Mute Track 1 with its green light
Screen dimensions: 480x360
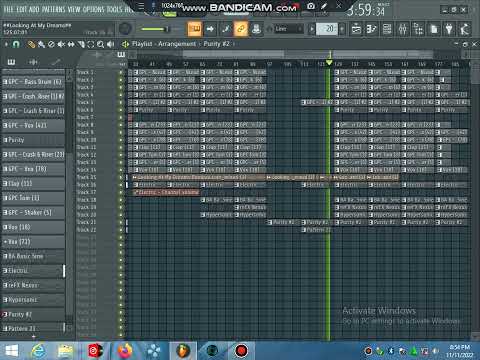[121, 72]
